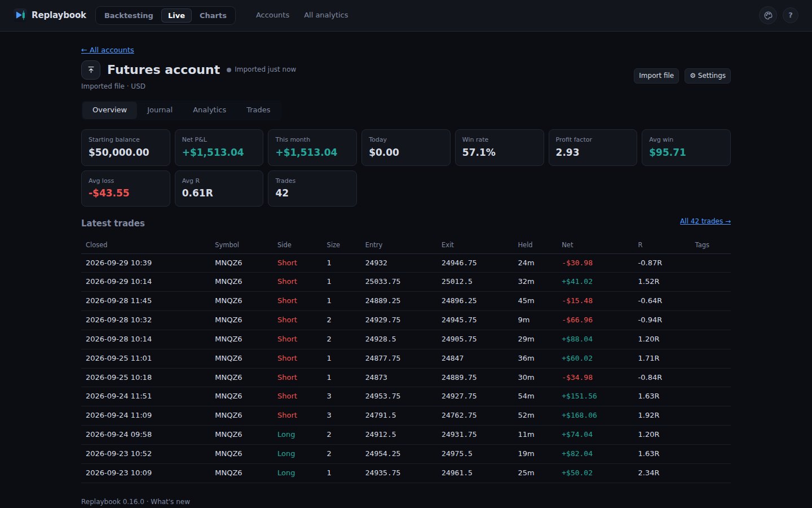The width and height of the screenshot is (812, 508).
Task: Switch to Charts mode
Action: [x=213, y=15]
